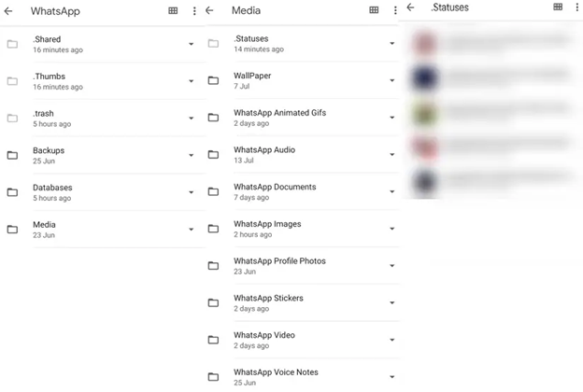Open the Media folder icon
Screen dimensions: 583x392
pos(12,230)
